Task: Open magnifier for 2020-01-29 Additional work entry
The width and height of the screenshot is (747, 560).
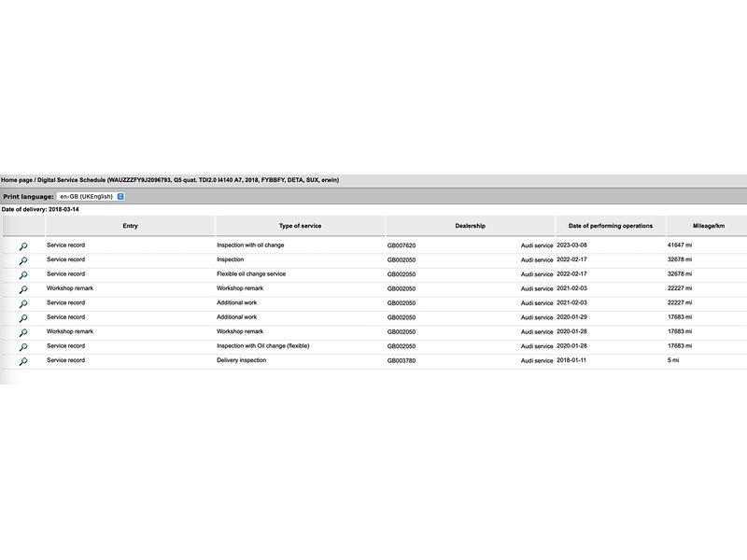Action: pos(23,318)
